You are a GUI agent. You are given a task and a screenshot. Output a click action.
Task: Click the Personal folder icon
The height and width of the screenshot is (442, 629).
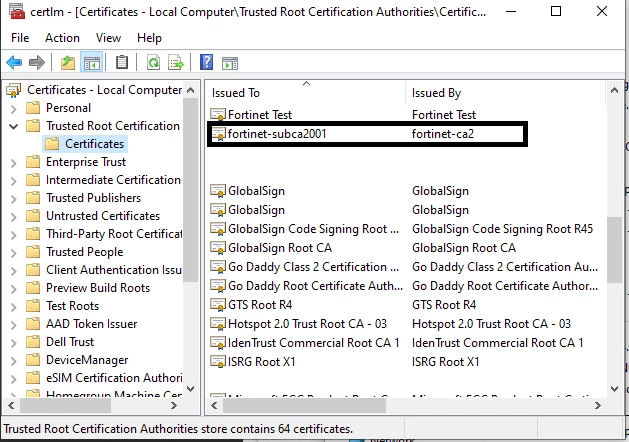[33, 107]
